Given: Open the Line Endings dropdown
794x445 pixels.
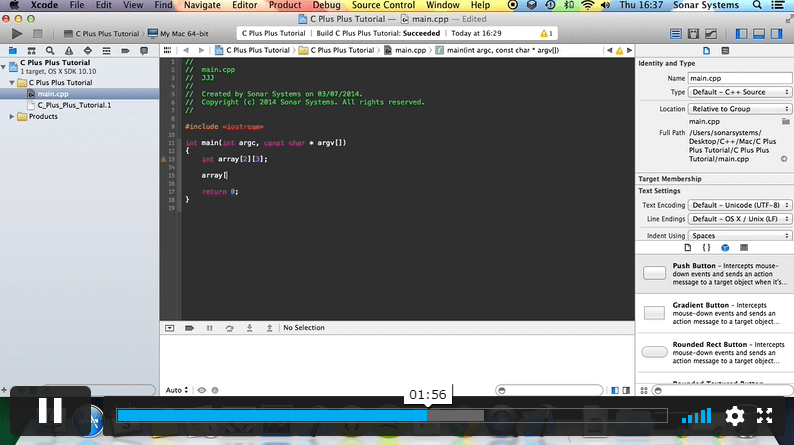Looking at the screenshot, I should 740,219.
